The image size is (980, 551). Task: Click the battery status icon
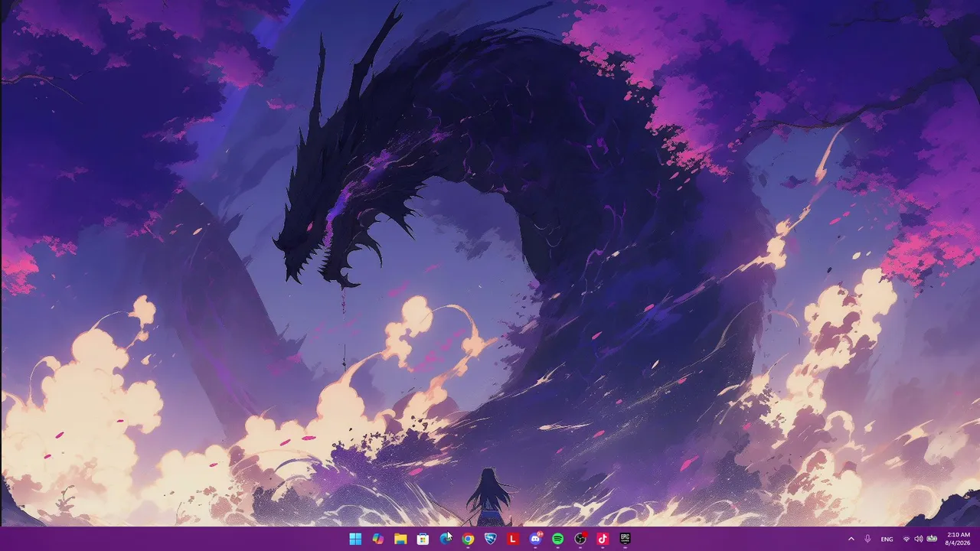pyautogui.click(x=933, y=539)
